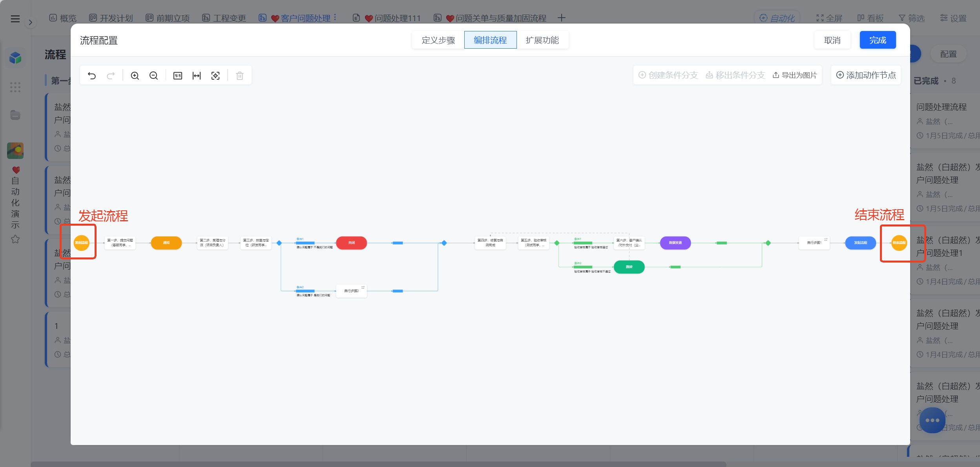Select the orange 发起流程 start node
The height and width of the screenshot is (467, 980).
pos(82,243)
